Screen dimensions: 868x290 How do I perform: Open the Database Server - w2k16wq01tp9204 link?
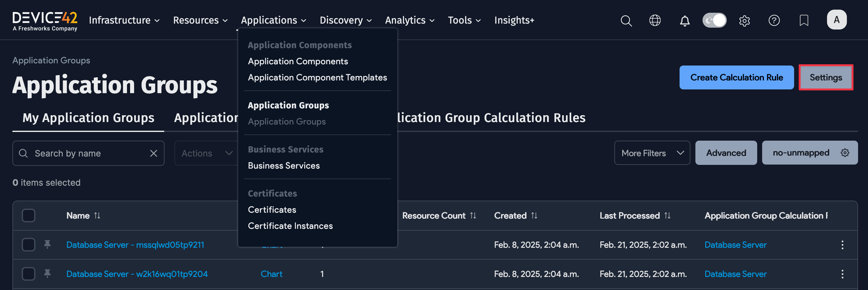[137, 274]
